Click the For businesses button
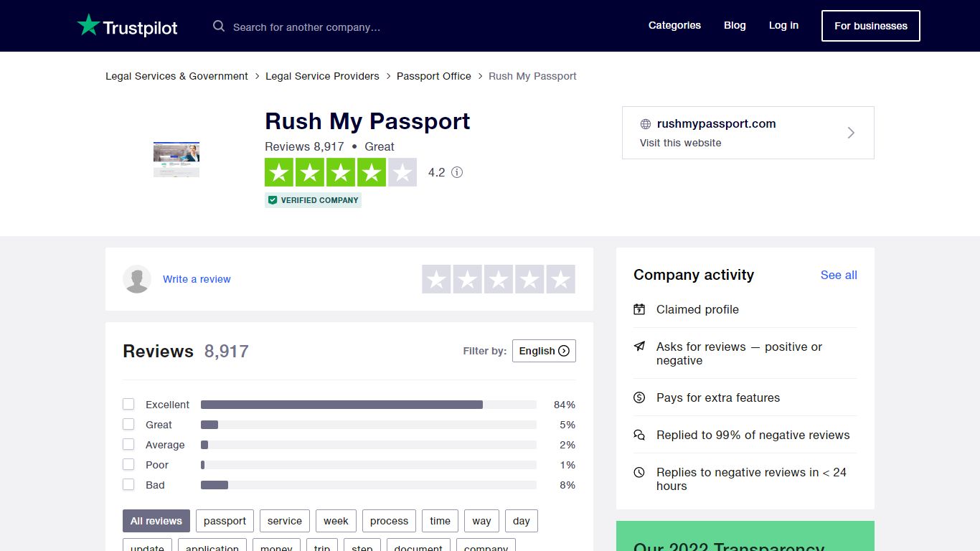 pos(871,26)
